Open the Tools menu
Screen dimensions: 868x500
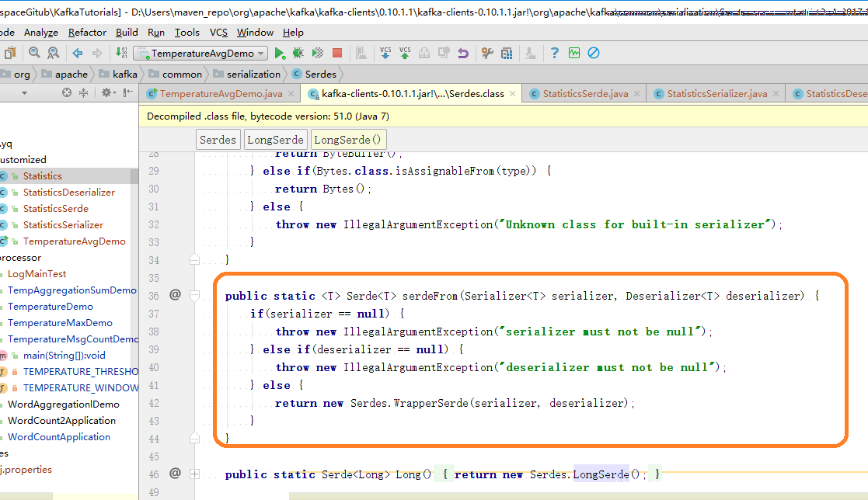coord(187,33)
